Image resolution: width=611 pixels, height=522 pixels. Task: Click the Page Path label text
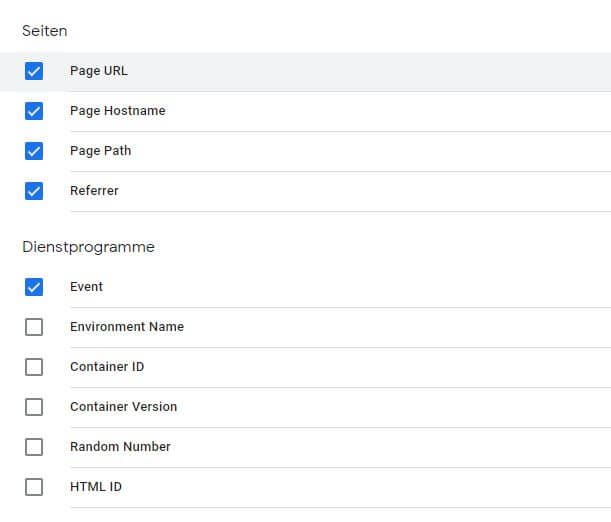coord(100,151)
